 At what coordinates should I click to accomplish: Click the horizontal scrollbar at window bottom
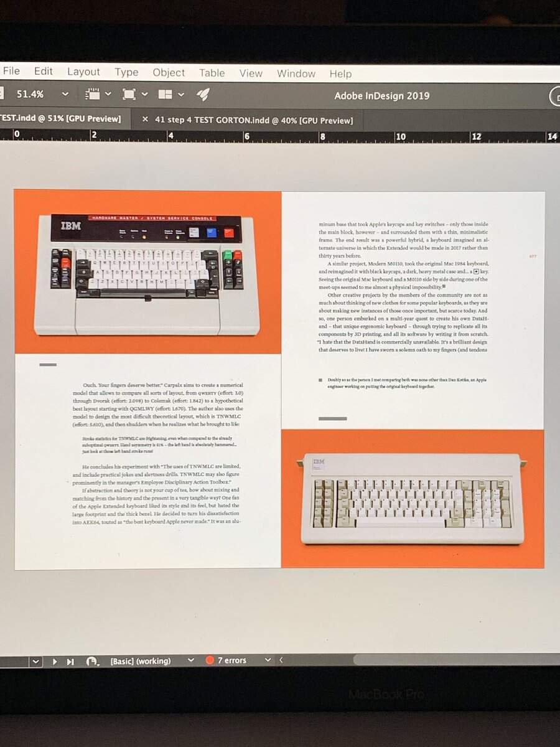[456, 659]
